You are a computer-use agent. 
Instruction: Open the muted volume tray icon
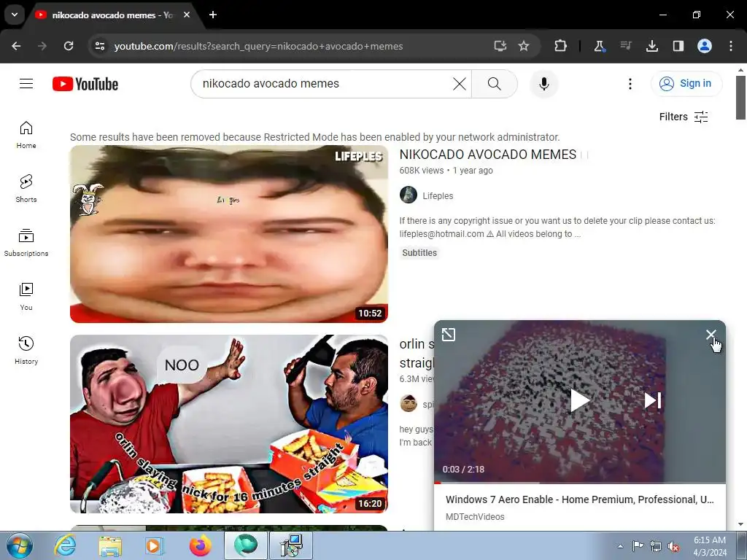coord(673,546)
